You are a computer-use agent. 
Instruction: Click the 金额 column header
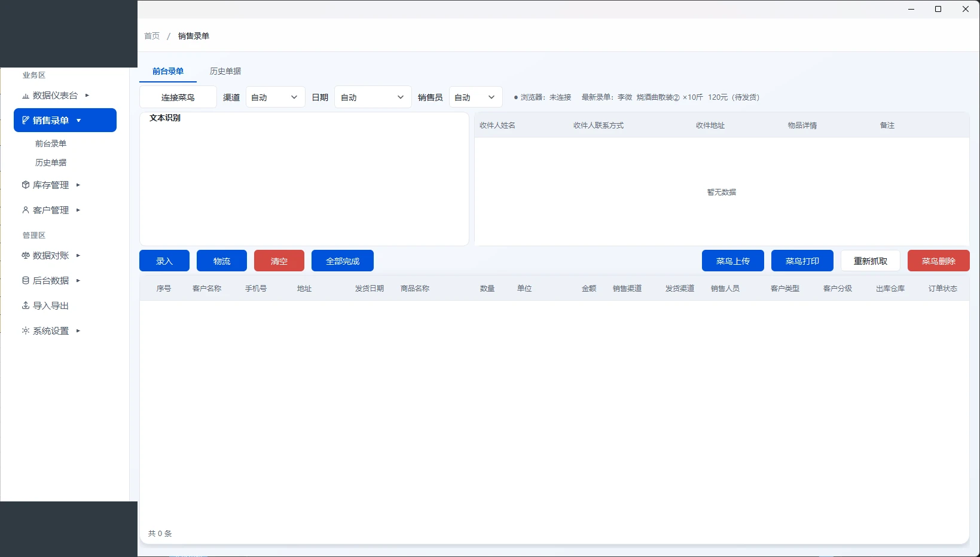tap(589, 289)
